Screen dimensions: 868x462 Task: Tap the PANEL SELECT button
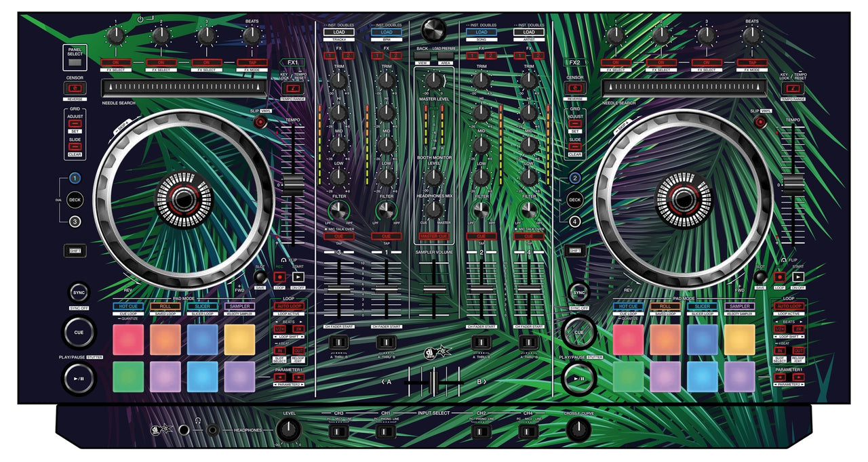tap(75, 62)
